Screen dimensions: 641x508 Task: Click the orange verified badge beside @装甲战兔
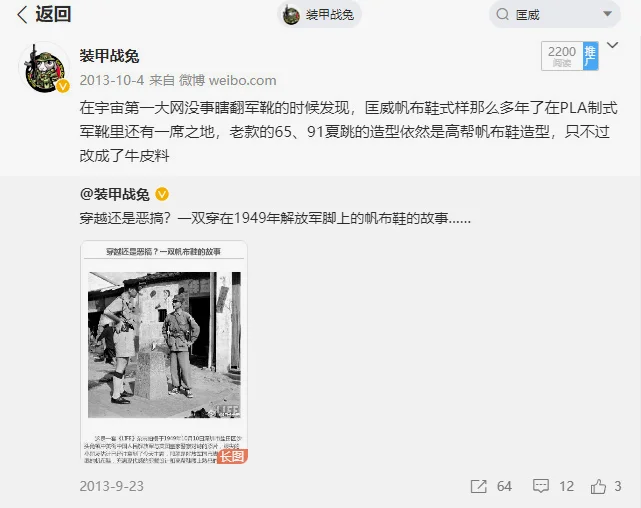162,194
